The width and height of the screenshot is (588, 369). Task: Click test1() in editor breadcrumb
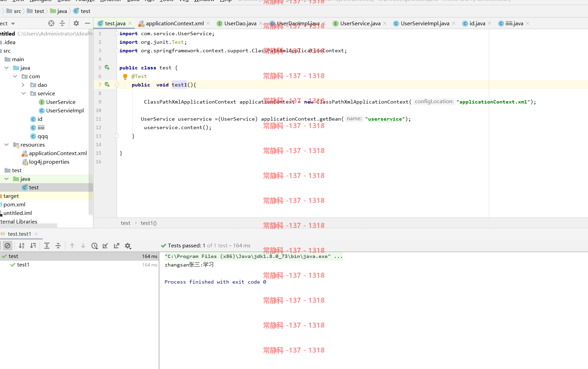(x=148, y=223)
